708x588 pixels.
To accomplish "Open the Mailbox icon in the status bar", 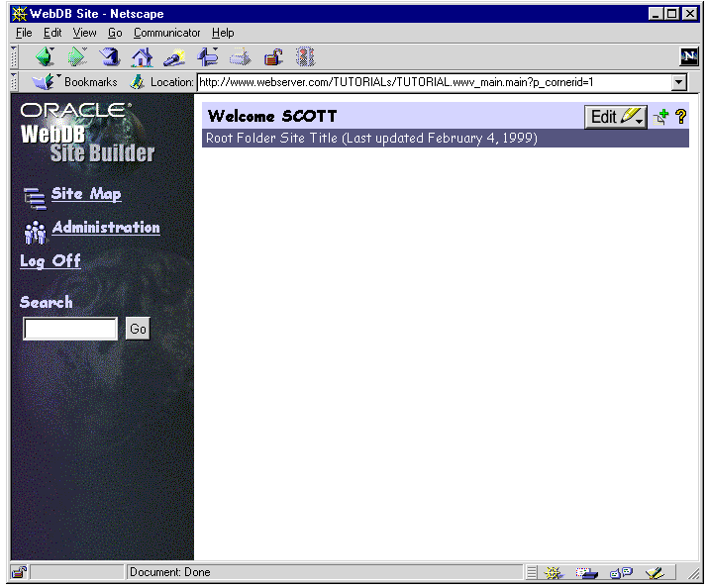I will [x=587, y=572].
